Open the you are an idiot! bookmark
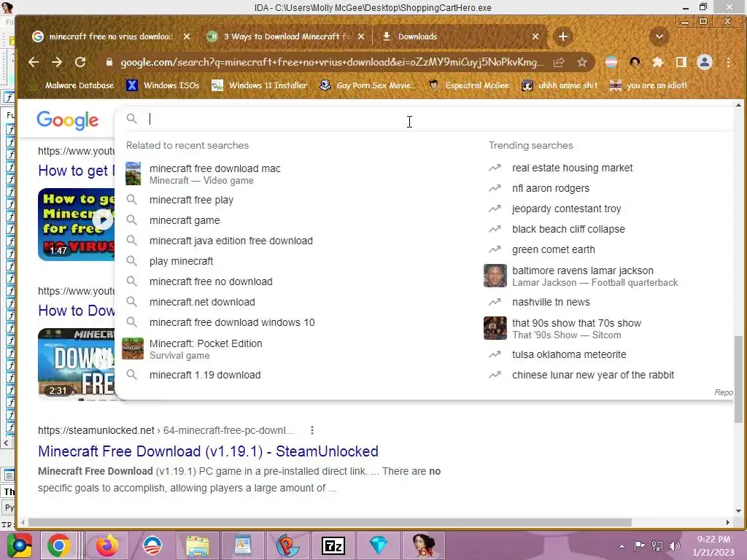 (x=649, y=85)
